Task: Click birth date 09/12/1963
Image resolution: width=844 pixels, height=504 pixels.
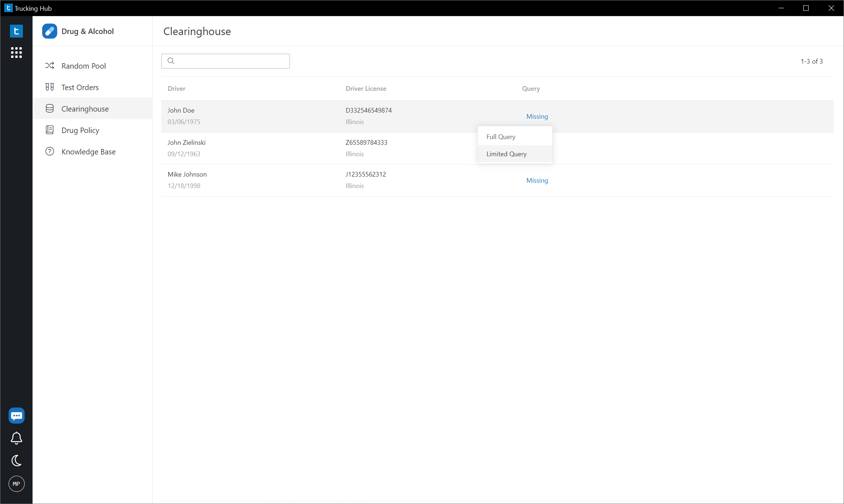Action: (x=184, y=154)
